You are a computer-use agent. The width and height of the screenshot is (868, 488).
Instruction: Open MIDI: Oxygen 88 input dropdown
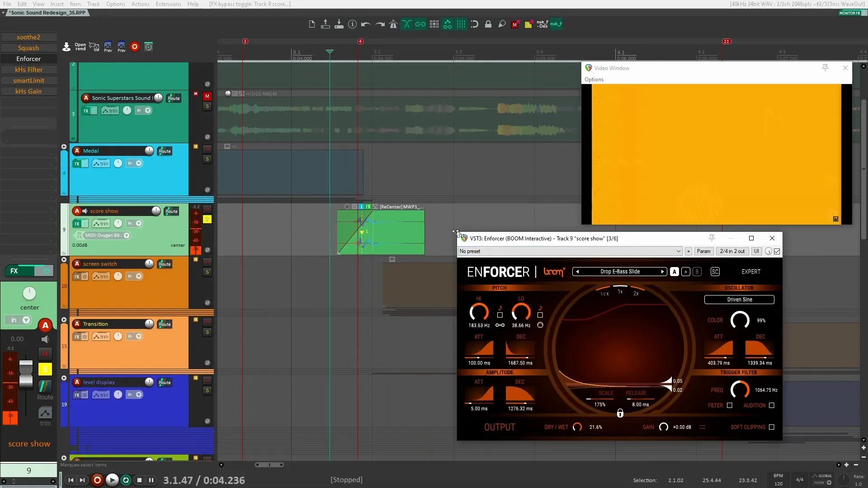(107, 235)
